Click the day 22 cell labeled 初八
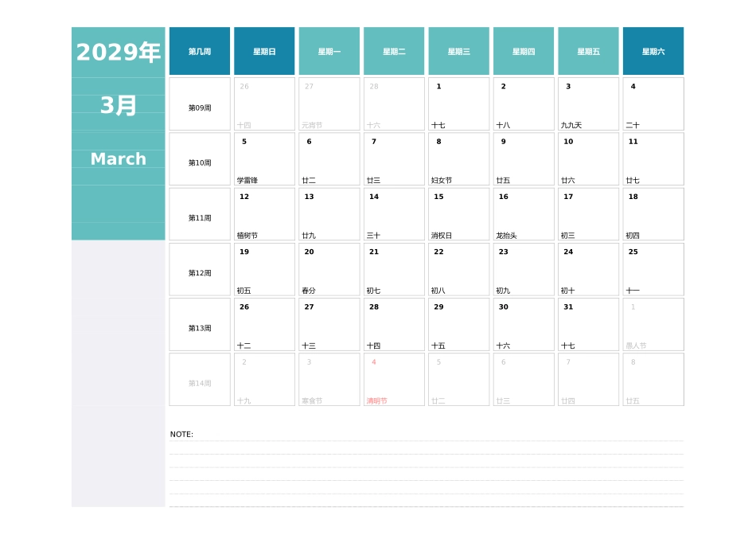Viewport: 756px width, 535px height. click(x=459, y=269)
